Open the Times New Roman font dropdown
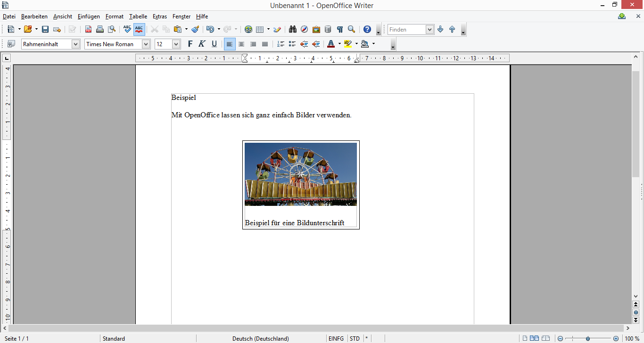The width and height of the screenshot is (644, 343). click(146, 44)
